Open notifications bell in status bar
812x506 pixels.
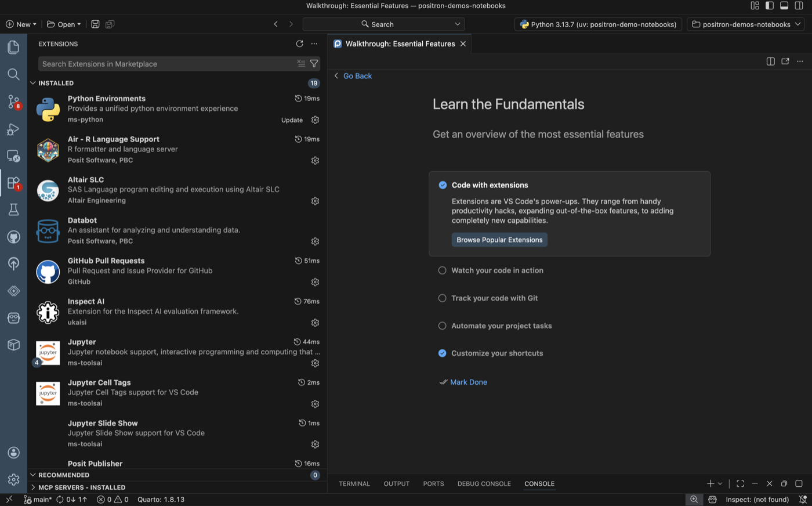803,500
